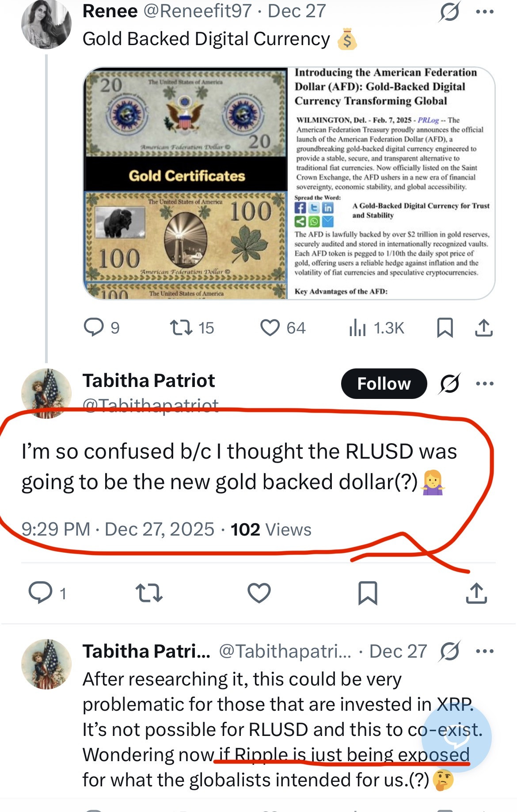Open replies on Renee's tweet

(x=94, y=328)
